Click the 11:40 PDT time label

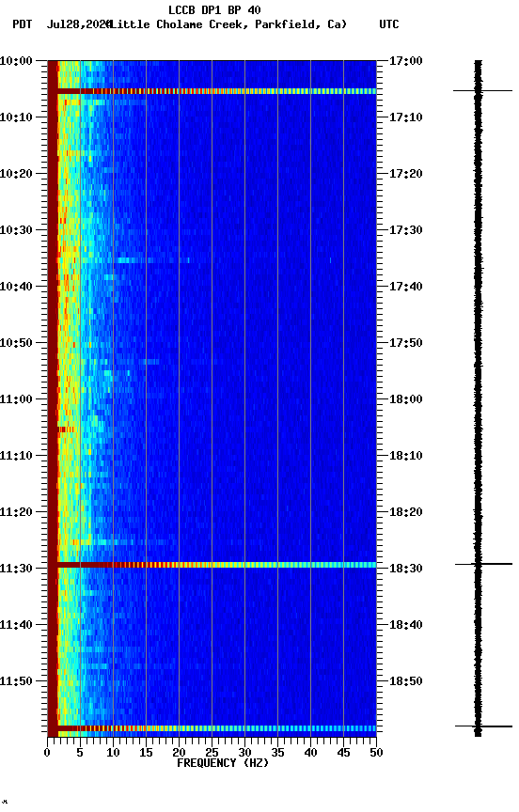16,625
